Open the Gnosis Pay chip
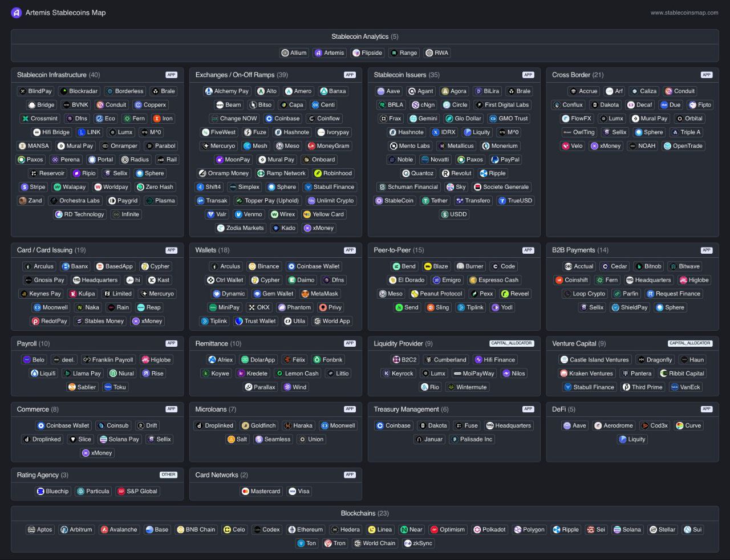The height and width of the screenshot is (560, 730). tap(45, 280)
